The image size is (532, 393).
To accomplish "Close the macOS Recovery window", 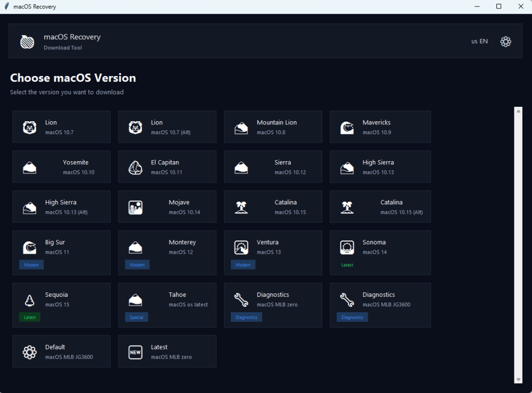I will coord(521,6).
